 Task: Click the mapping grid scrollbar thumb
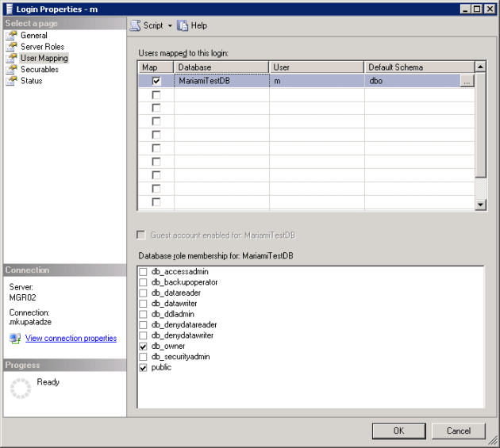pos(480,125)
